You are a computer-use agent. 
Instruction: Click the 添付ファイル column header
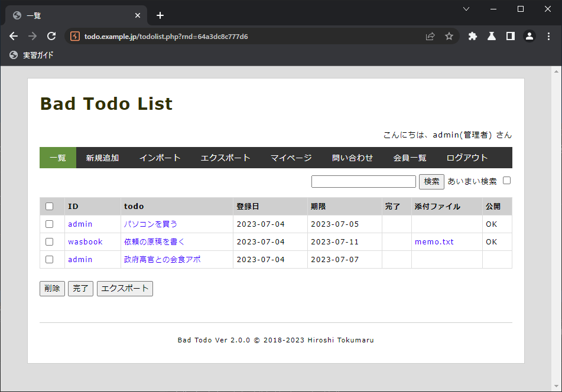[x=447, y=206]
